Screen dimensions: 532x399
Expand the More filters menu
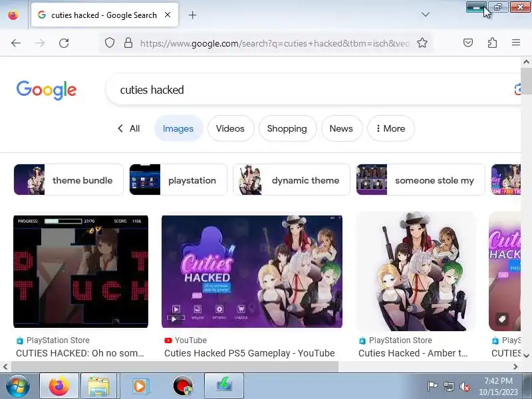click(390, 128)
